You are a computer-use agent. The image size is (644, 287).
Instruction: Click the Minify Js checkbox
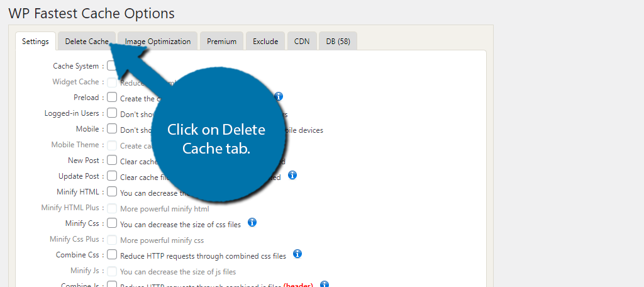[x=112, y=271]
